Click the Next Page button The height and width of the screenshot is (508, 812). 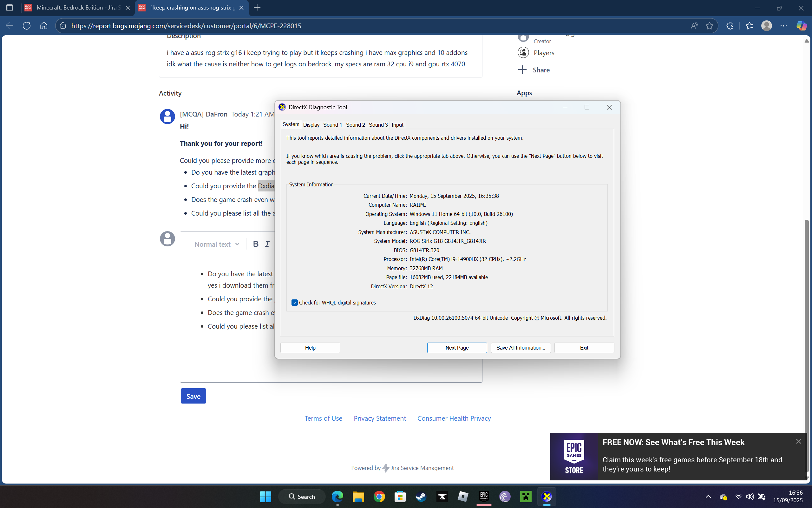(457, 348)
